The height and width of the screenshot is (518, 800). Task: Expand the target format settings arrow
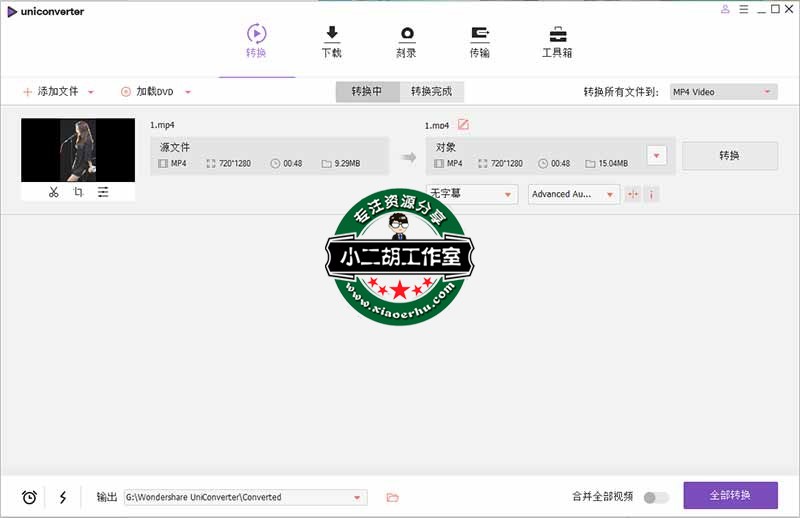coord(657,155)
